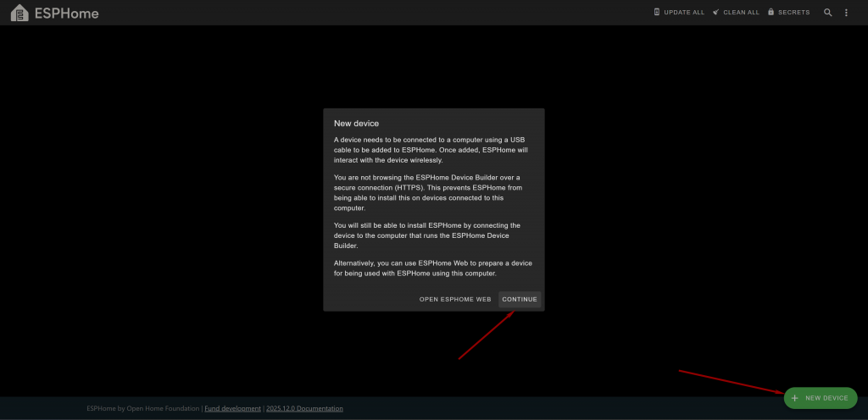Open the Fund development link
The image size is (868, 420).
pyautogui.click(x=233, y=408)
